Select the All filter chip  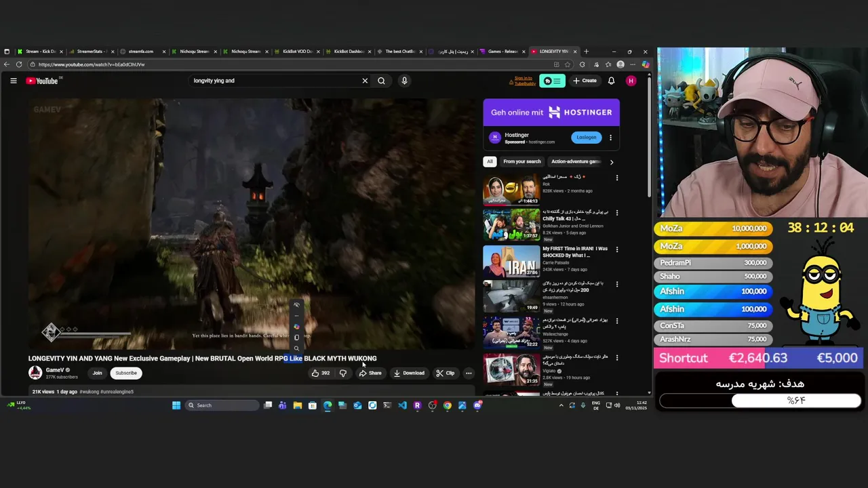490,161
